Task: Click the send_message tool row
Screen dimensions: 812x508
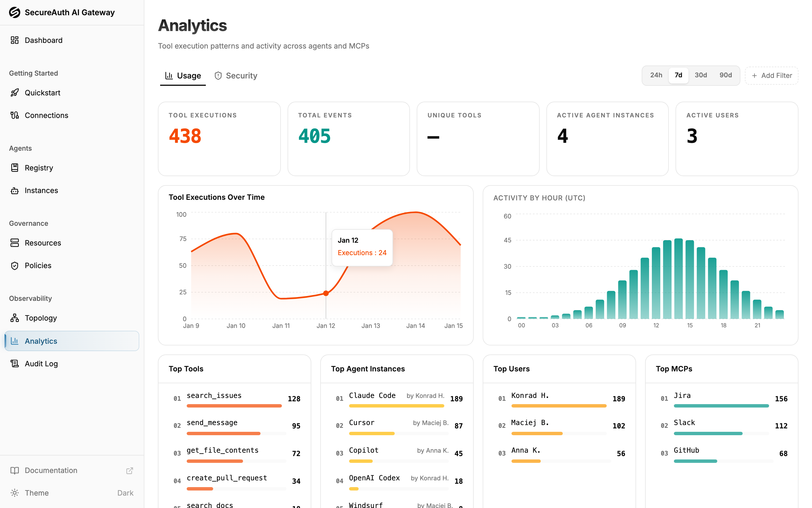Action: click(235, 427)
